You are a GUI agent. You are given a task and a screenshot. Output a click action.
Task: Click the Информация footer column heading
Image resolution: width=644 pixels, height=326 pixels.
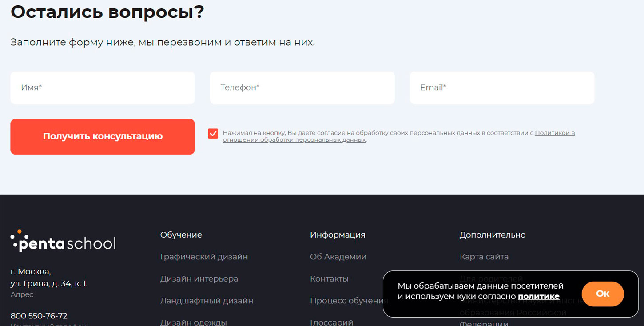(338, 235)
